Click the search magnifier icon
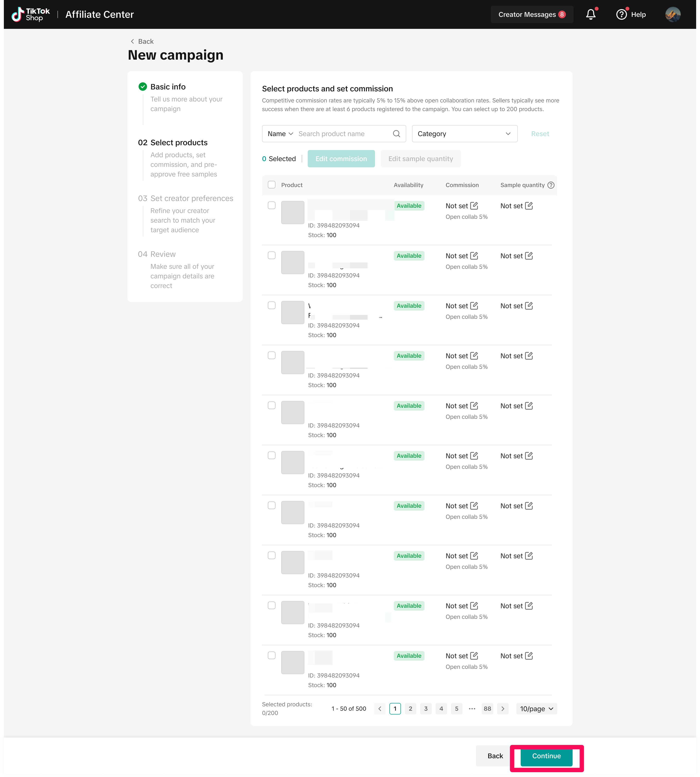 click(x=397, y=134)
